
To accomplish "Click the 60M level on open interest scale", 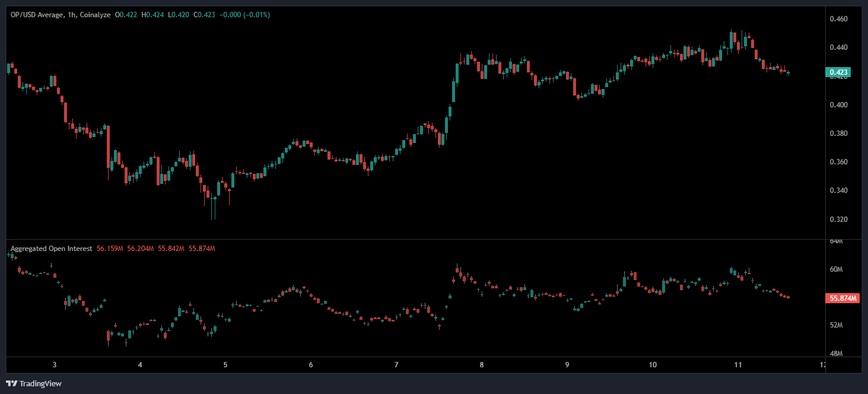I will click(x=836, y=269).
